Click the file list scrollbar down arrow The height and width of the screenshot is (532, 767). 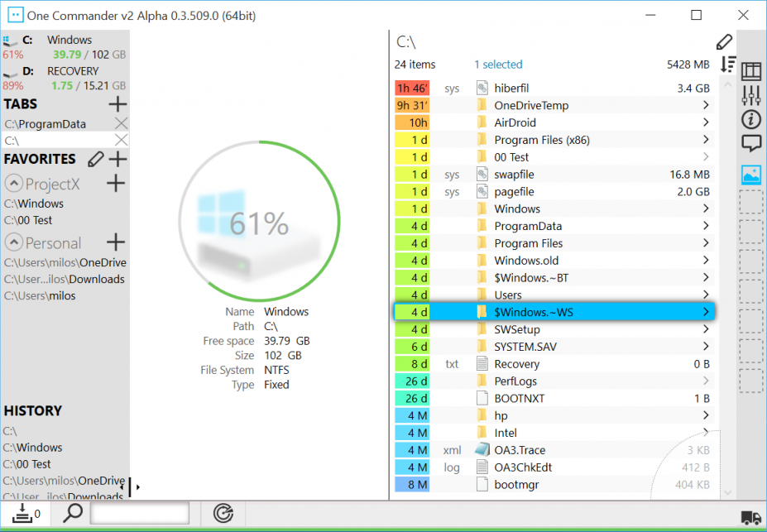click(x=727, y=493)
